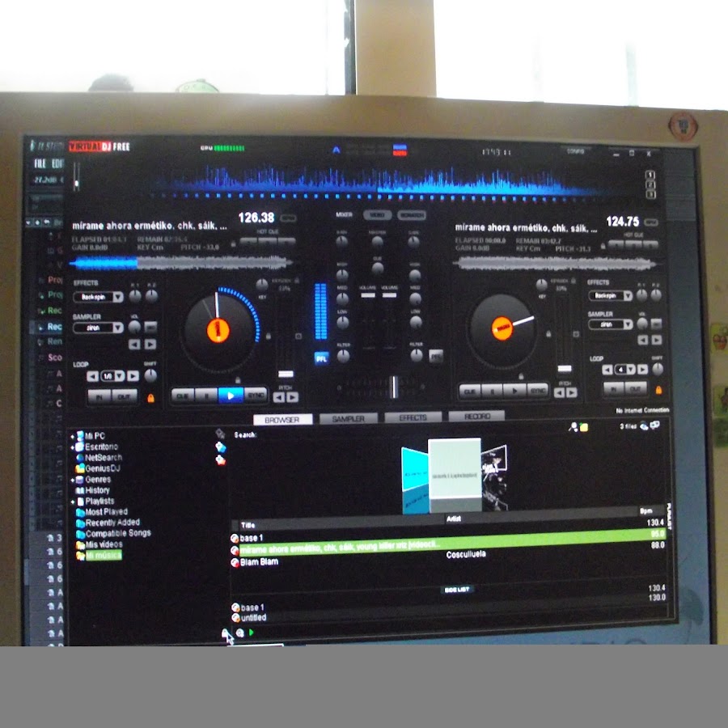728x728 pixels.
Task: Click the crossfader slider in the mixer
Action: 394,387
